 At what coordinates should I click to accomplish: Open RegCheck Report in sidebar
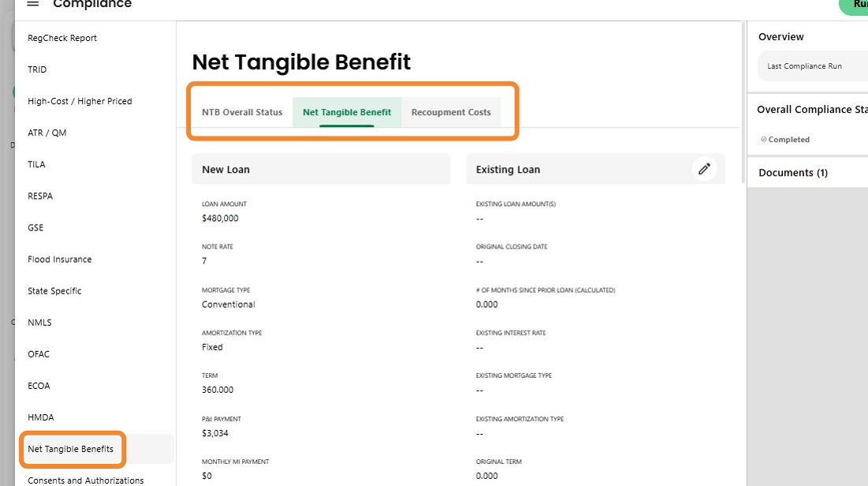(x=62, y=38)
